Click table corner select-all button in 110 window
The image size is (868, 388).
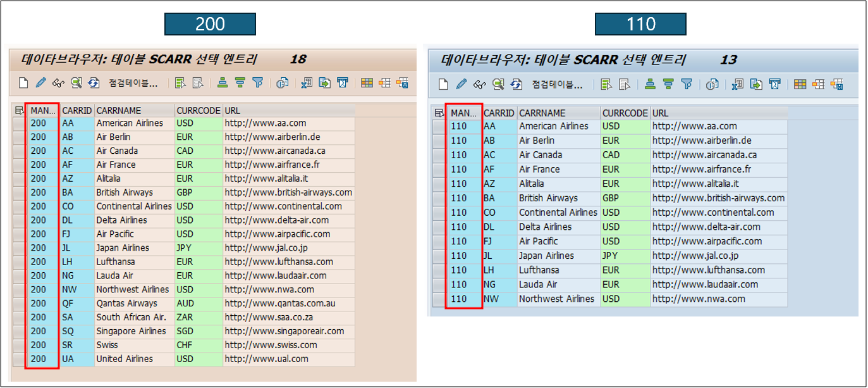pyautogui.click(x=439, y=113)
